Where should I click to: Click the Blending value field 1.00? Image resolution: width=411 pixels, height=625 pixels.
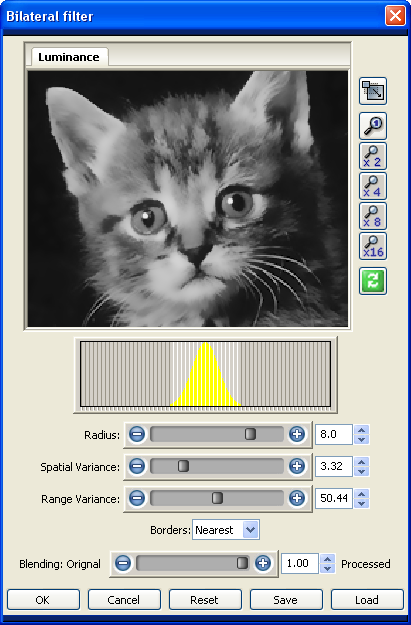pos(299,563)
